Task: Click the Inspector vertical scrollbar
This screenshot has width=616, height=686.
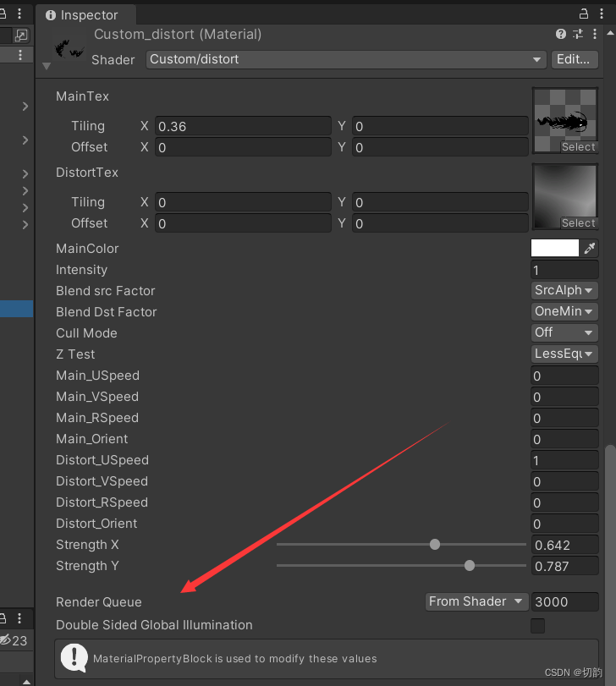Action: tap(610, 564)
